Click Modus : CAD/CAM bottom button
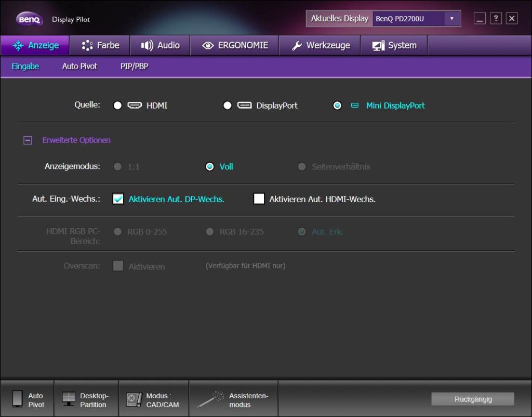This screenshot has width=532, height=417. click(154, 399)
